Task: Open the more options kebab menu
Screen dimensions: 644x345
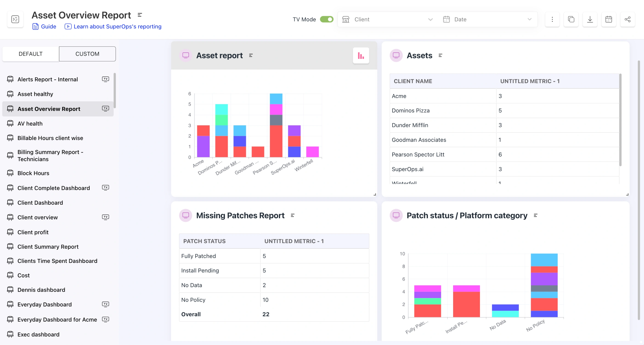Action: click(552, 19)
